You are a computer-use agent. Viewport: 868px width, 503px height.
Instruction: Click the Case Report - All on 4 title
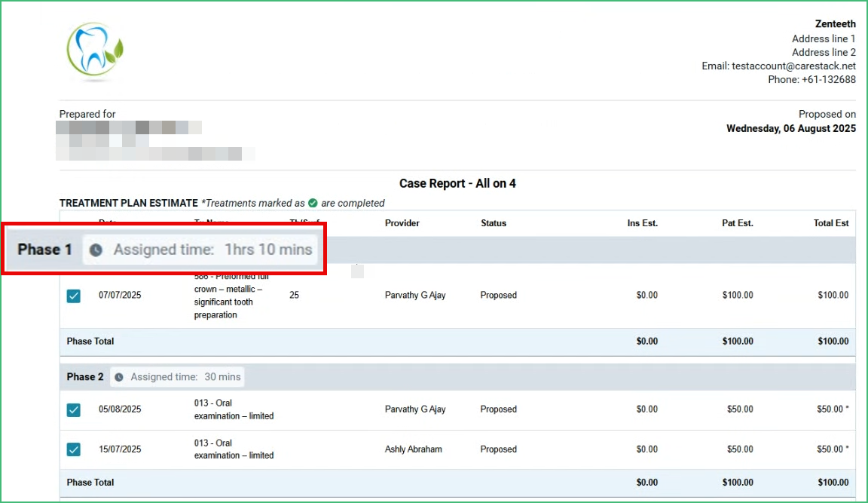[457, 183]
